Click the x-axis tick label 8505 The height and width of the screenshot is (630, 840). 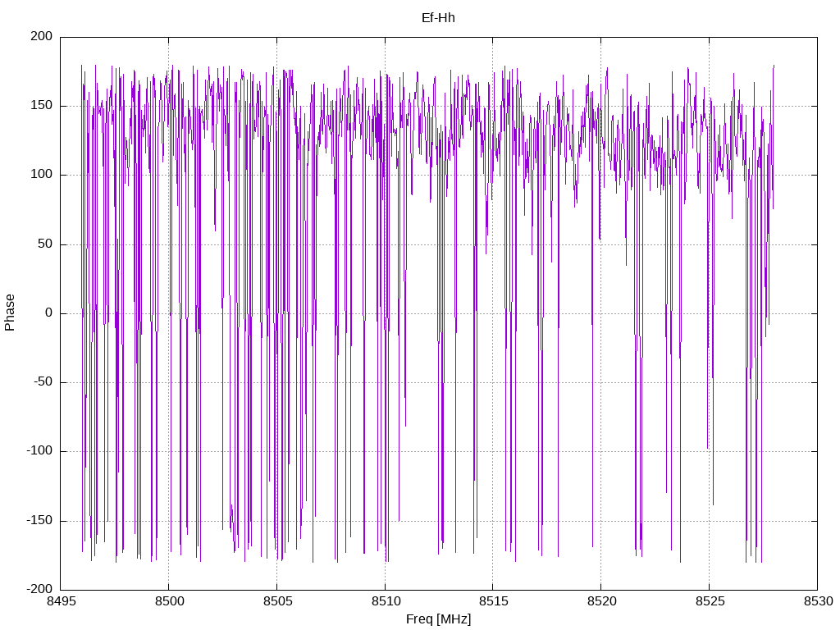[x=277, y=601]
